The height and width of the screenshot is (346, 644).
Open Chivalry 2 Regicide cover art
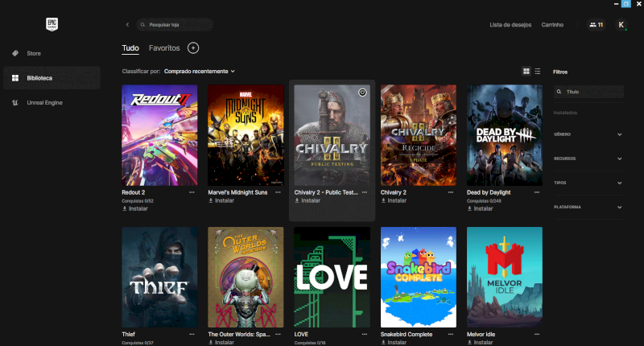click(x=418, y=135)
